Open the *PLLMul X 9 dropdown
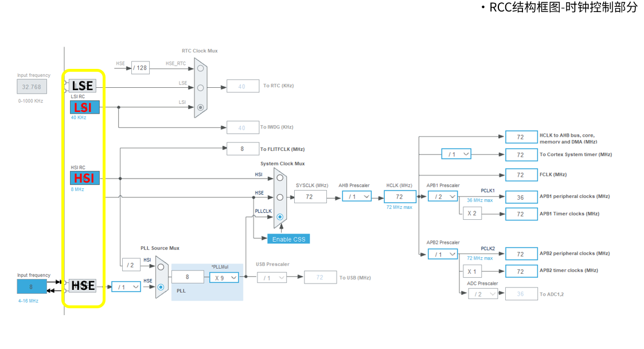Viewport: 644px width, 349px height. click(224, 277)
